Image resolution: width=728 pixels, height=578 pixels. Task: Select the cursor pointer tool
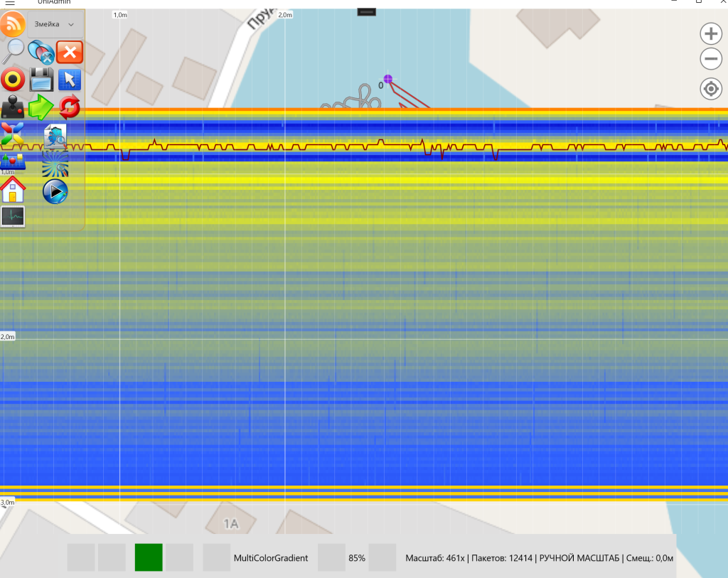(70, 80)
